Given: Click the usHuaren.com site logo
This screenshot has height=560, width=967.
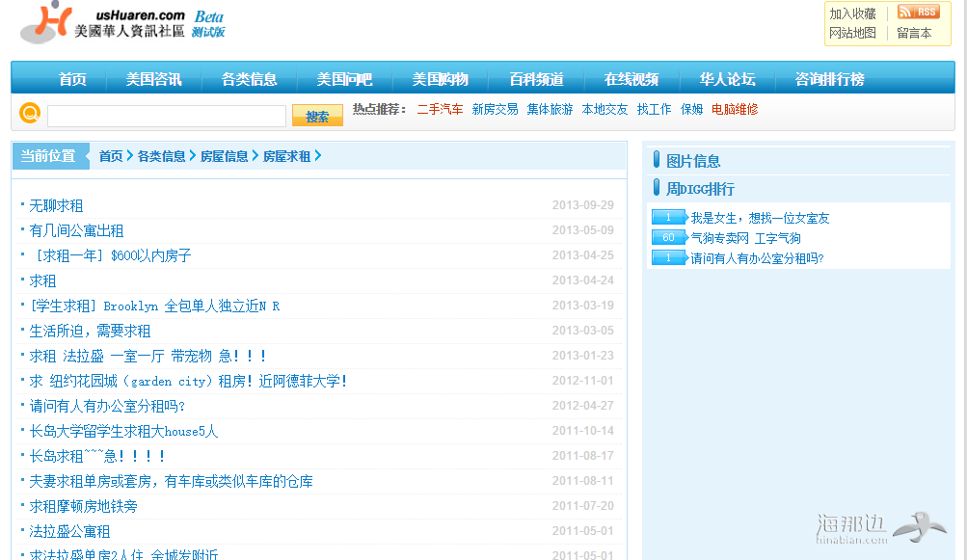Looking at the screenshot, I should [122, 23].
